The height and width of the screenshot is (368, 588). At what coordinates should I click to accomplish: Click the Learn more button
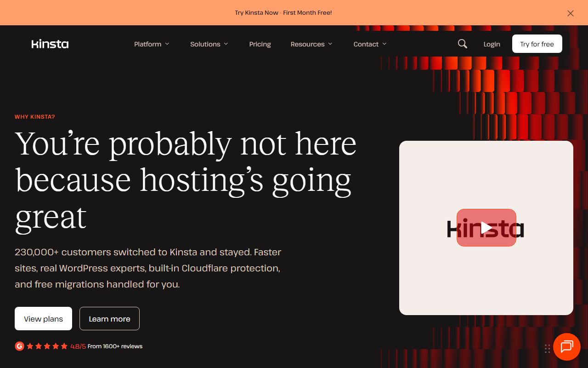(109, 318)
